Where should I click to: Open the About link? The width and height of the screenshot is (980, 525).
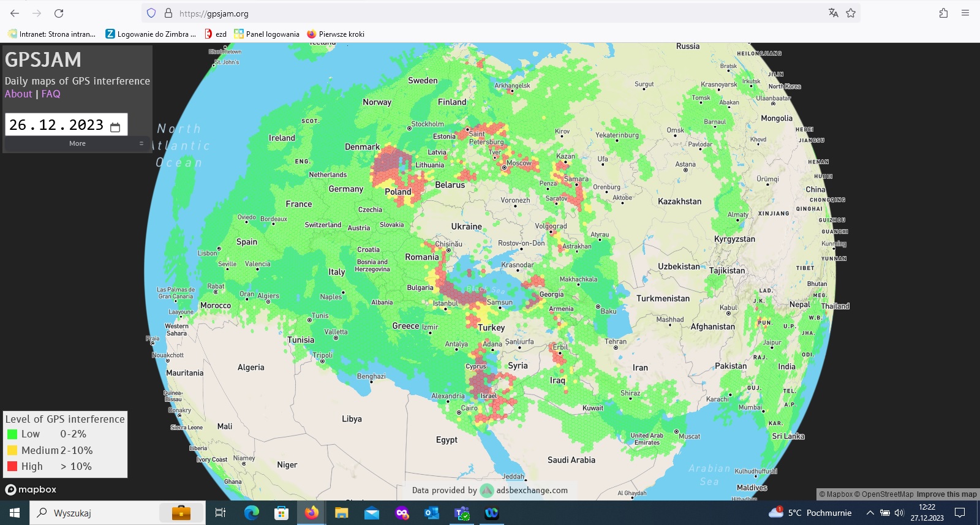(x=18, y=94)
